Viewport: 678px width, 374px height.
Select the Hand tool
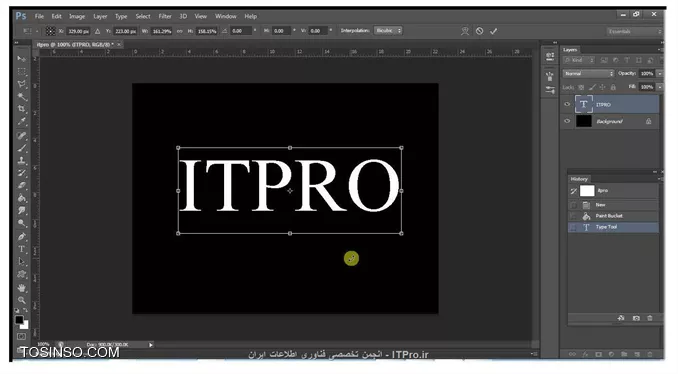(x=22, y=288)
